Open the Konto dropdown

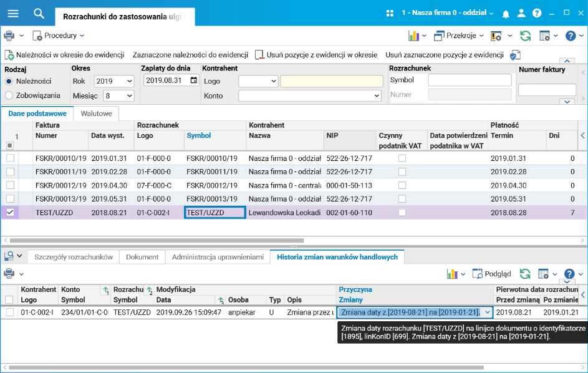click(310, 95)
